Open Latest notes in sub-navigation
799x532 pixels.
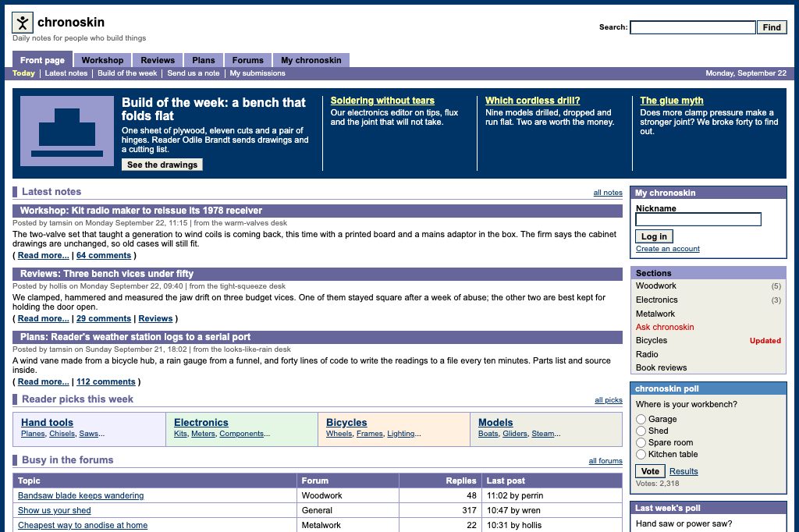[66, 73]
